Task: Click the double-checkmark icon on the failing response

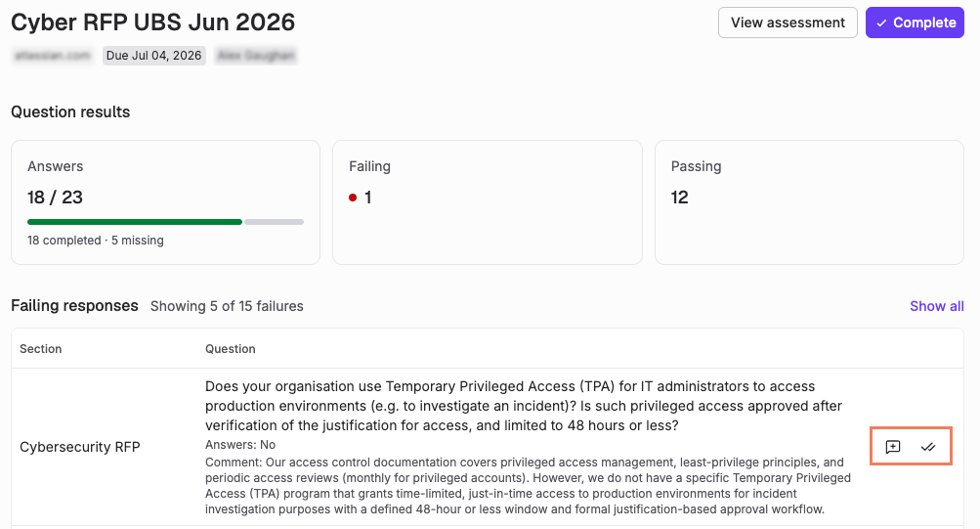Action: 928,447
